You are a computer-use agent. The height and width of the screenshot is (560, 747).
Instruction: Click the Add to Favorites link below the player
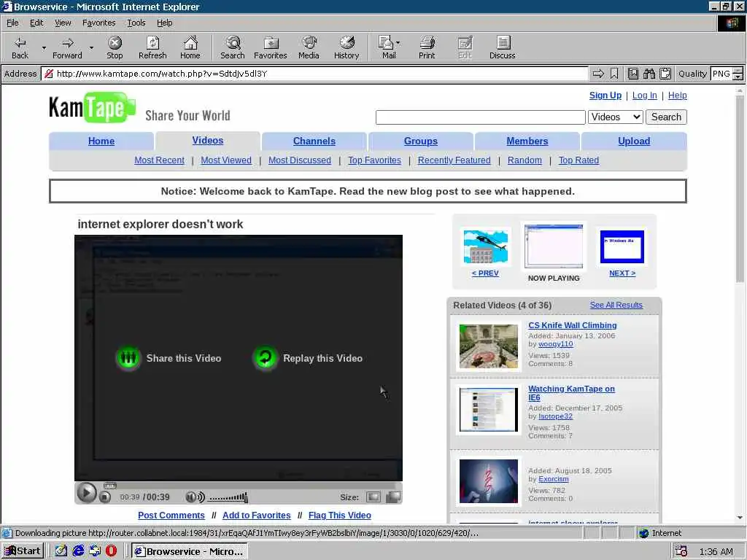click(256, 516)
